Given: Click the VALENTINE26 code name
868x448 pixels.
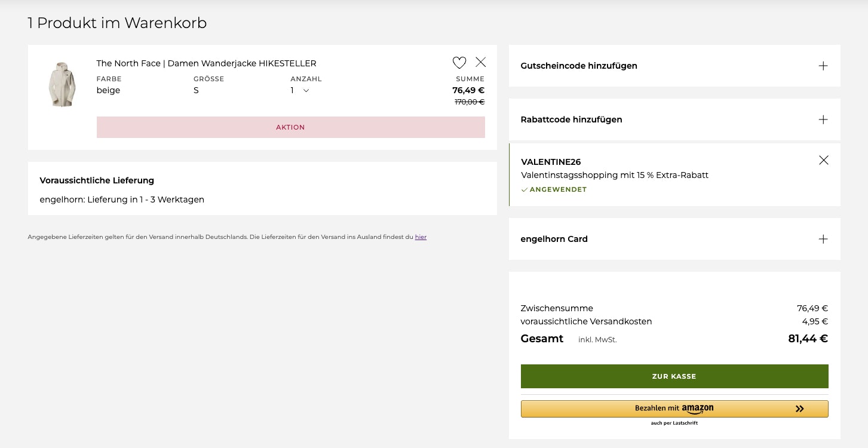Looking at the screenshot, I should pyautogui.click(x=551, y=162).
